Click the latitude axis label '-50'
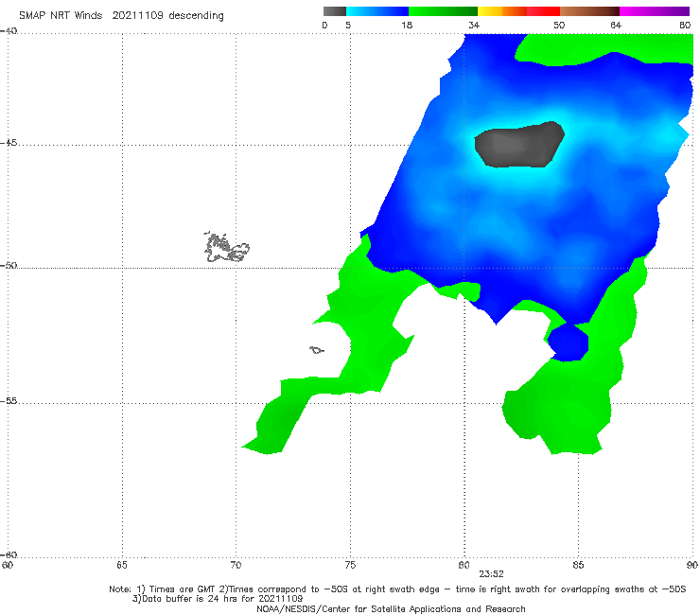This screenshot has height=615, width=700. coord(9,265)
